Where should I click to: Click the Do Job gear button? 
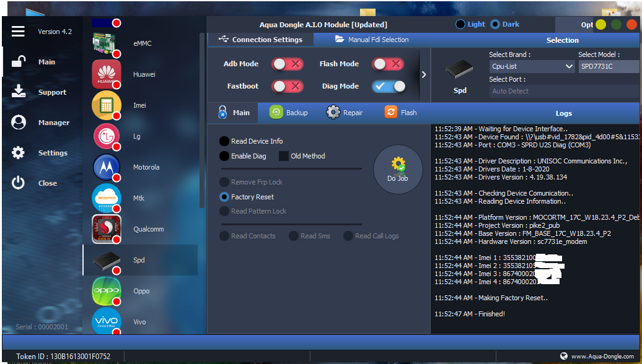398,170
